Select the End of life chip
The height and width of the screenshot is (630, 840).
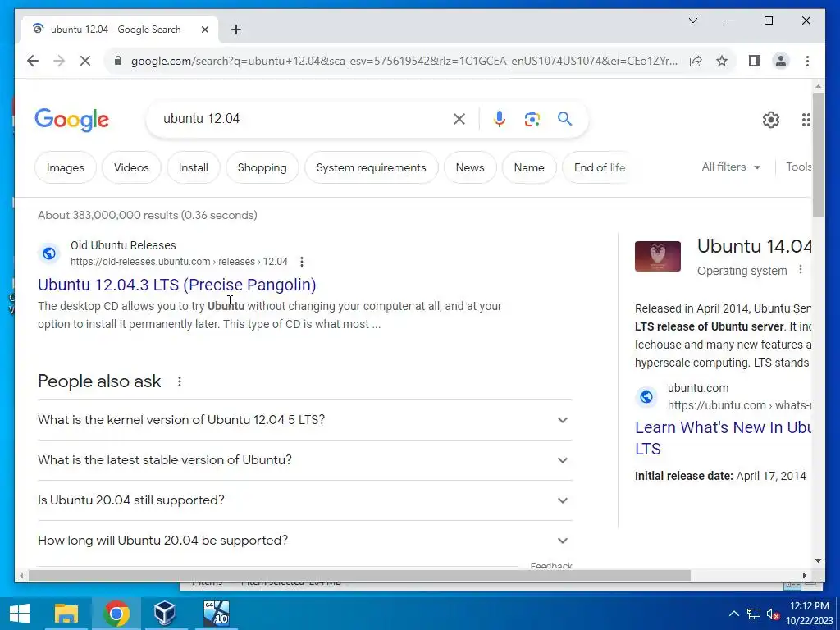coord(599,167)
